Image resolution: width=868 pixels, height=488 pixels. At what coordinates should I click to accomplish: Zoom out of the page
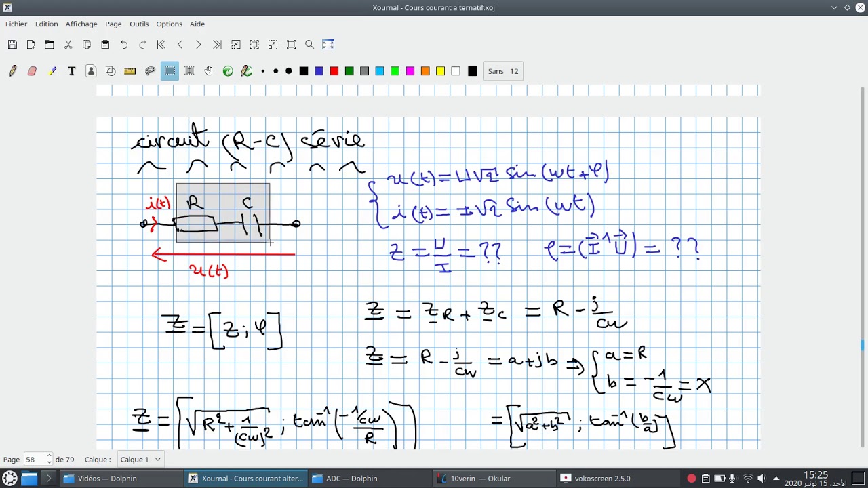coord(235,45)
